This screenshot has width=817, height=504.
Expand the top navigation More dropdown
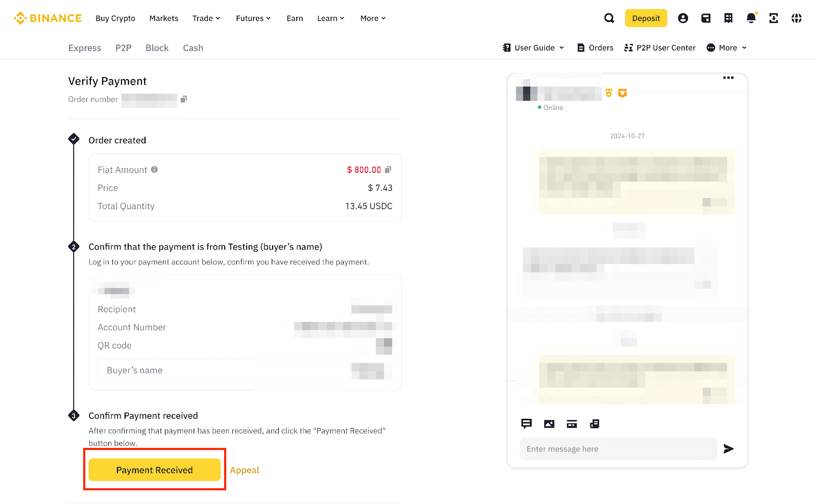(373, 18)
